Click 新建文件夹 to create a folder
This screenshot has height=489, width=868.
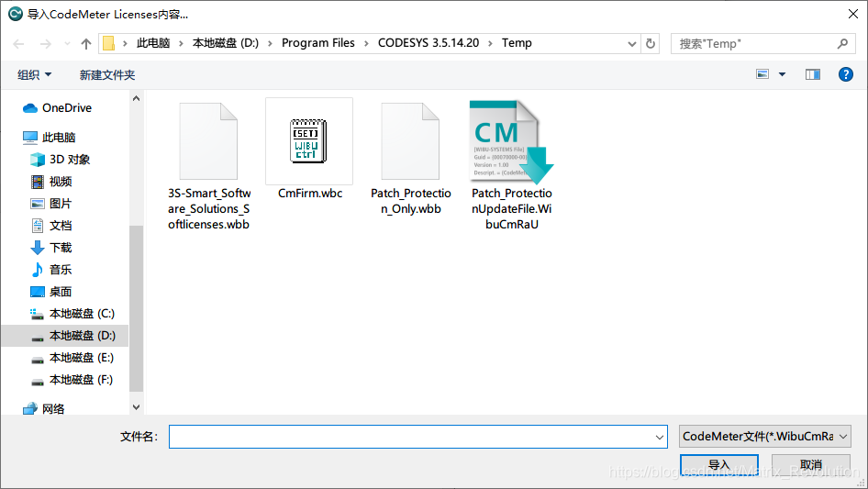(107, 74)
